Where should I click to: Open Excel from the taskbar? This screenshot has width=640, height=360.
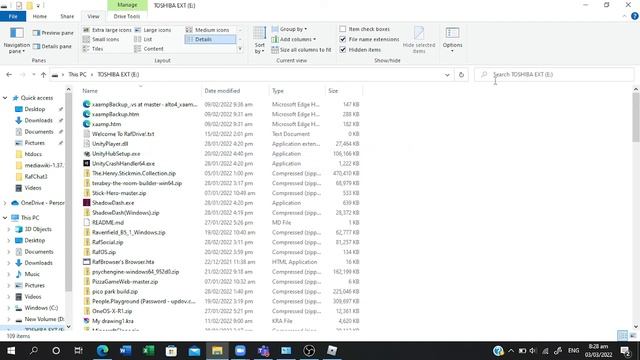[149, 351]
